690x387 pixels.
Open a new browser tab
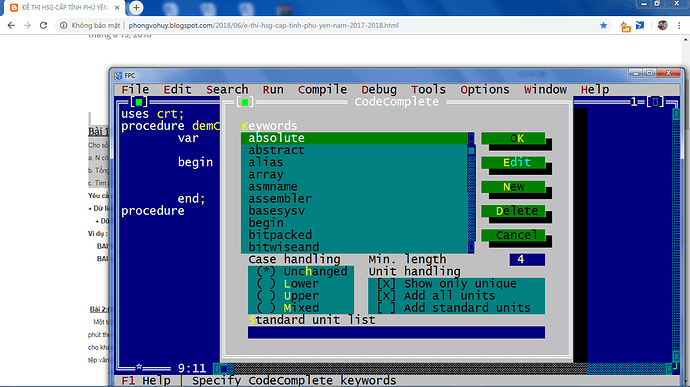(x=136, y=7)
